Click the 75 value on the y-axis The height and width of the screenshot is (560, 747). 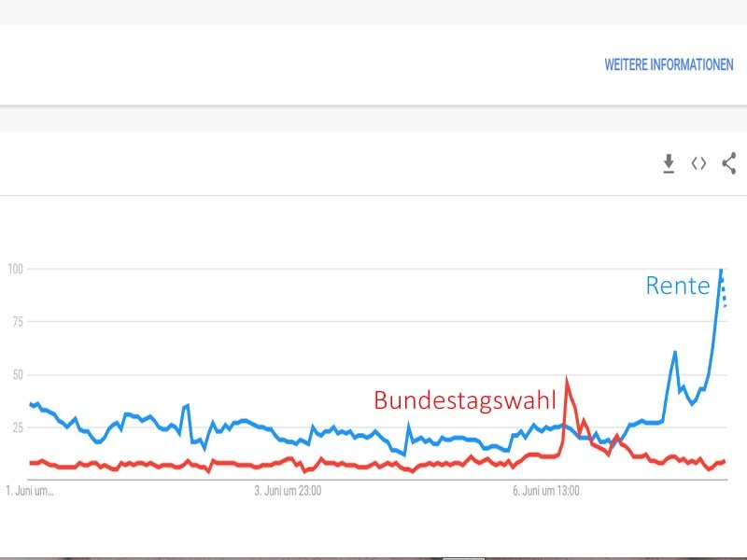(x=17, y=322)
